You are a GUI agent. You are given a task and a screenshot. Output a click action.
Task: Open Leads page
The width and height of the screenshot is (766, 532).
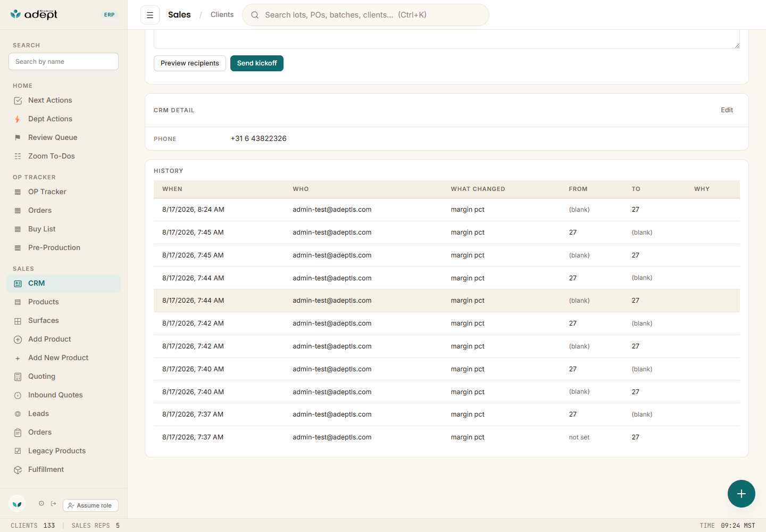(x=64, y=413)
